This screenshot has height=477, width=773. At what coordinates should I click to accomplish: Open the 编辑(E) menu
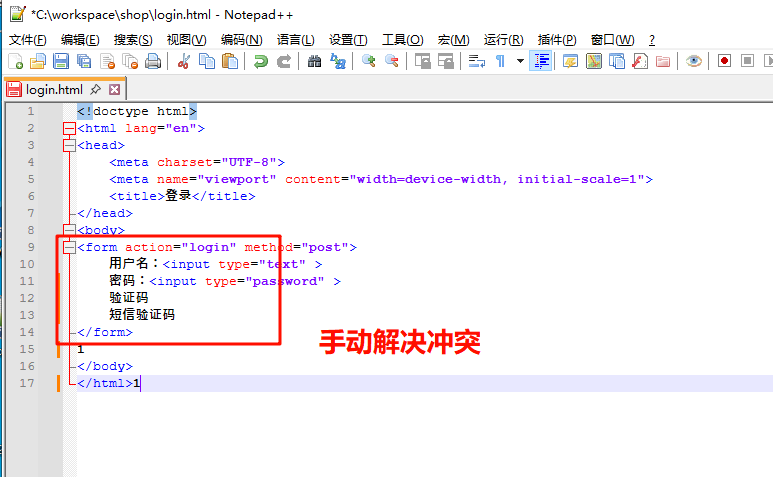[x=80, y=40]
